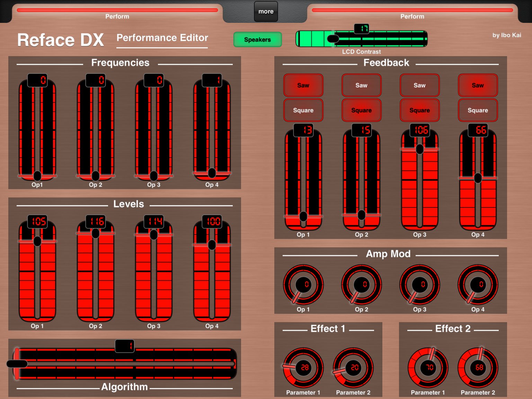Click the Feedback Op 2 slider knob
Image resolution: width=532 pixels, height=399 pixels.
click(362, 215)
